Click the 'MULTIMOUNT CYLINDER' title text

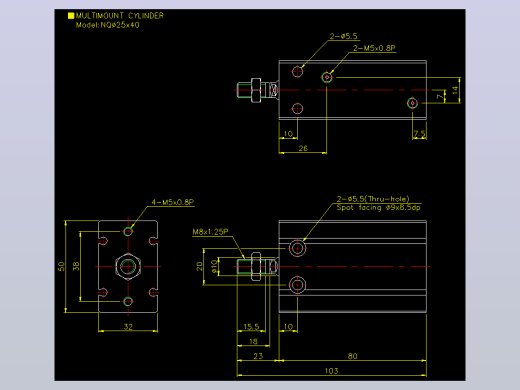(x=120, y=16)
